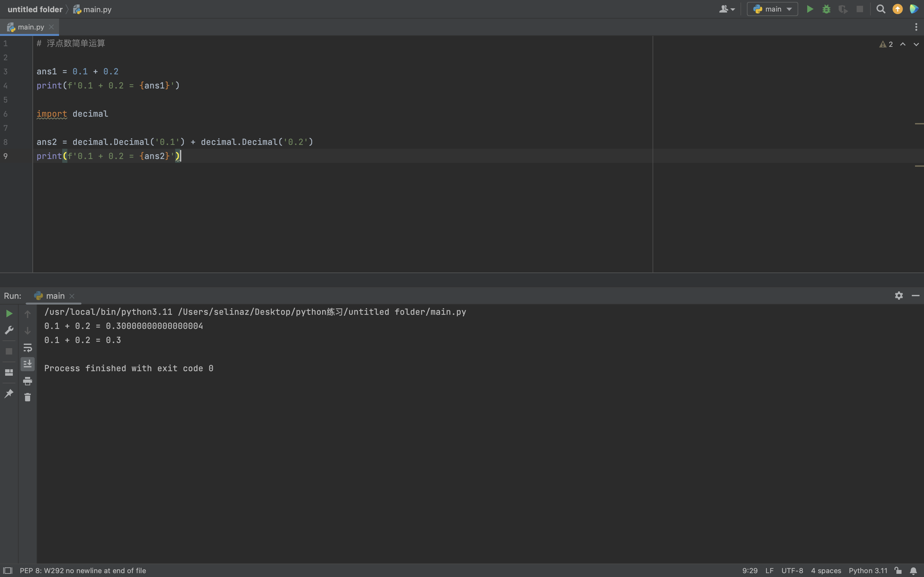The image size is (924, 577).
Task: Toggle scroll to end of output
Action: point(28,364)
